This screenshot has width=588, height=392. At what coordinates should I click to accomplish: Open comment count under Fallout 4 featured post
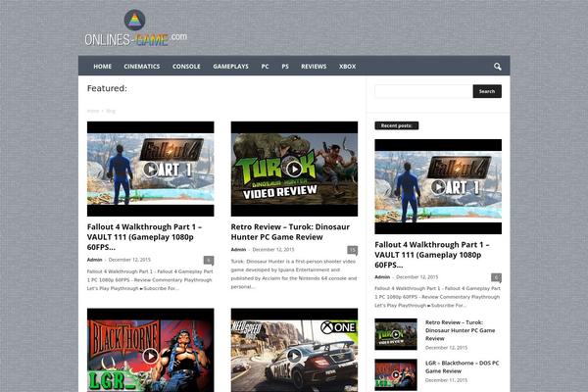[x=209, y=260]
